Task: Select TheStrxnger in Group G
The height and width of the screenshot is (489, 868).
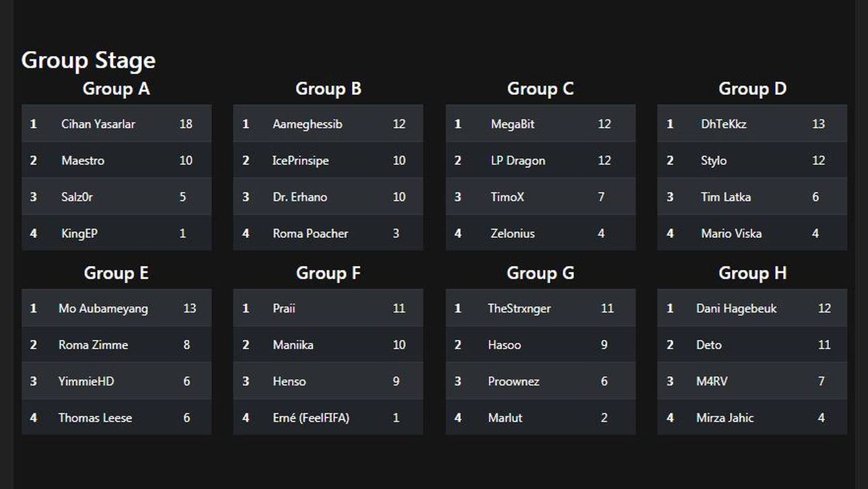Action: pos(519,308)
